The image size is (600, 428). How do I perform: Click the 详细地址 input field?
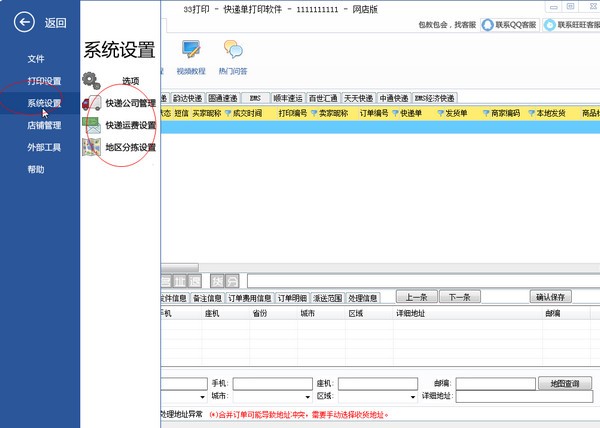click(x=524, y=397)
